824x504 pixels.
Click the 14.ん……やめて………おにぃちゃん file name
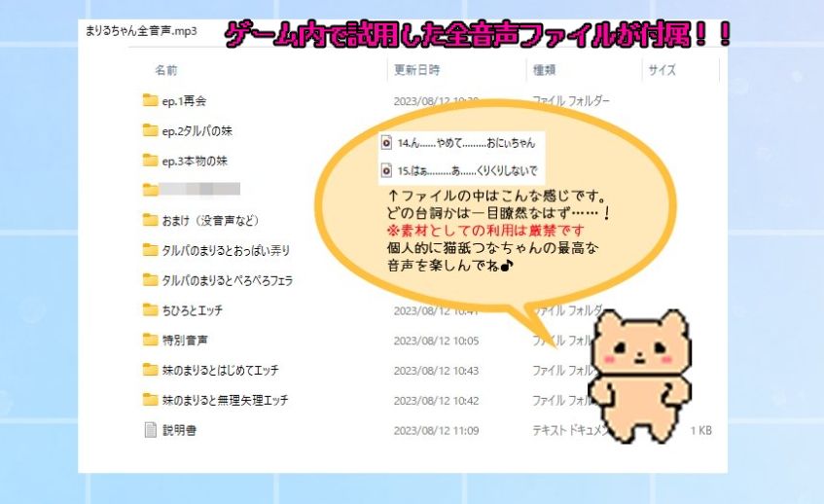click(466, 143)
